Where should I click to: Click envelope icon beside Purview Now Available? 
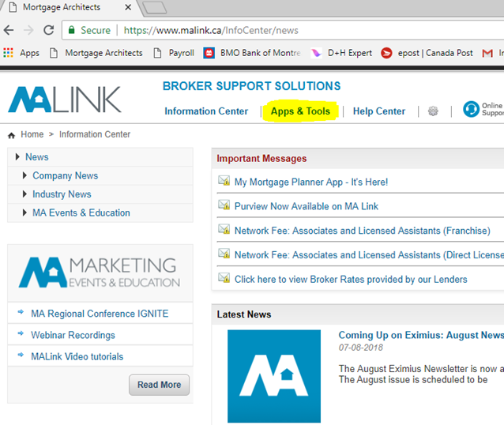click(224, 205)
